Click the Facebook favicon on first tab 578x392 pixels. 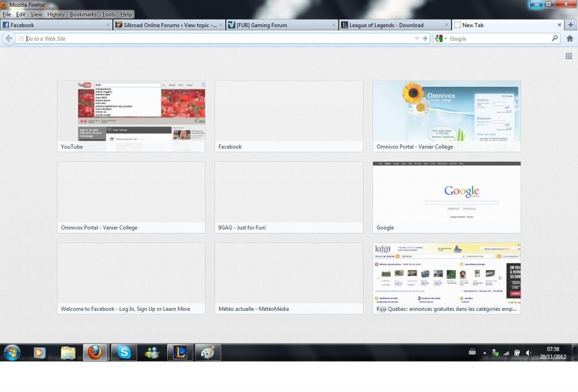[x=6, y=25]
